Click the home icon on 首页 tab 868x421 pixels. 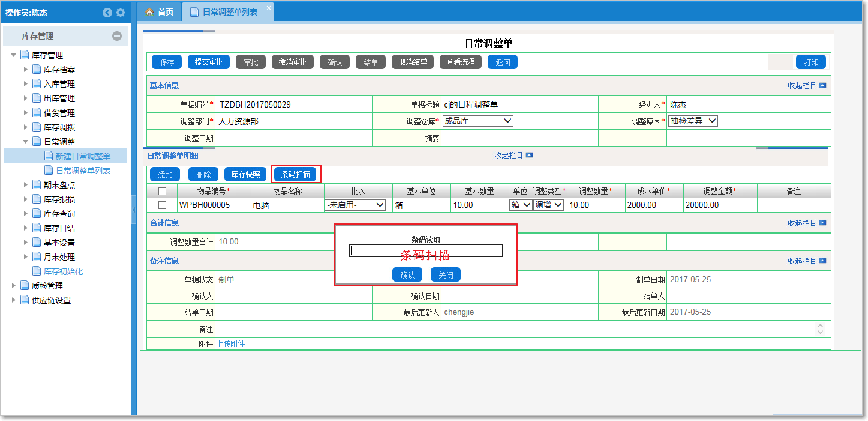click(149, 12)
